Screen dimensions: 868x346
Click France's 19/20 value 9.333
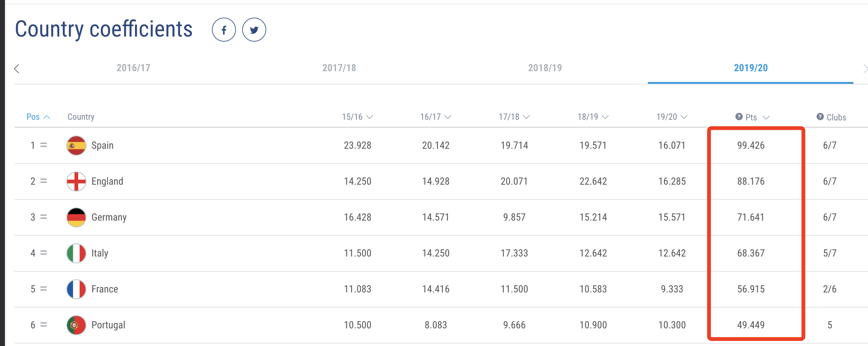click(x=672, y=289)
